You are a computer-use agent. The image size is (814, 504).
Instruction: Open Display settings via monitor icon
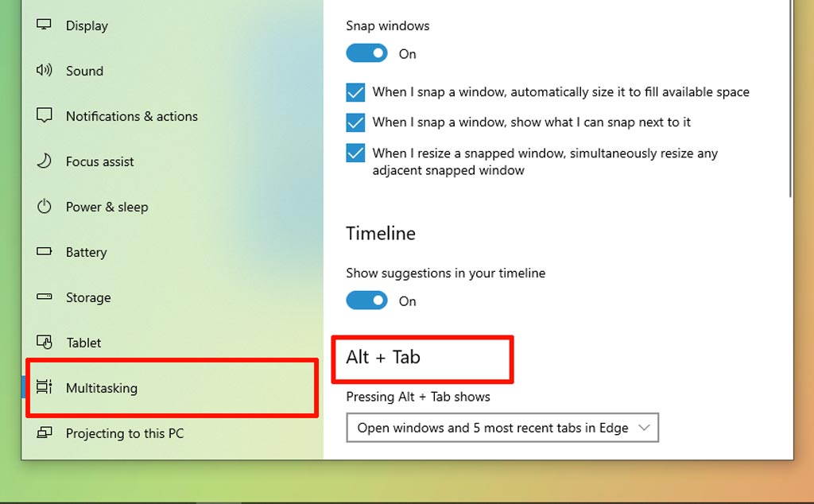point(44,25)
